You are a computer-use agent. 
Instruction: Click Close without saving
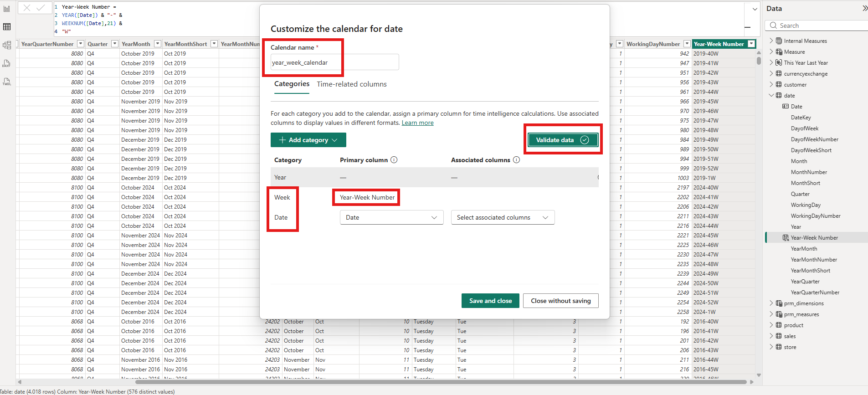pyautogui.click(x=560, y=301)
